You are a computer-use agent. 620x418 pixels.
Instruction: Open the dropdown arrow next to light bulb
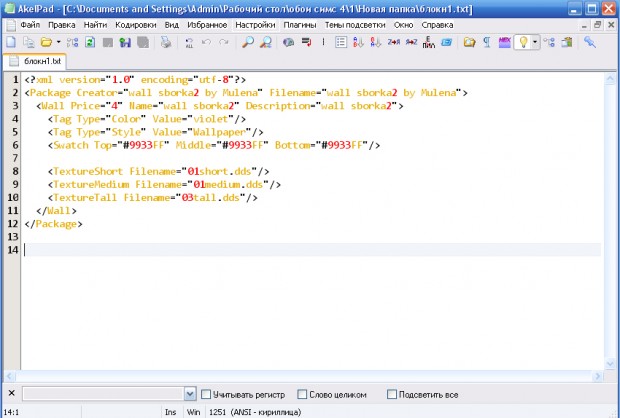point(535,42)
